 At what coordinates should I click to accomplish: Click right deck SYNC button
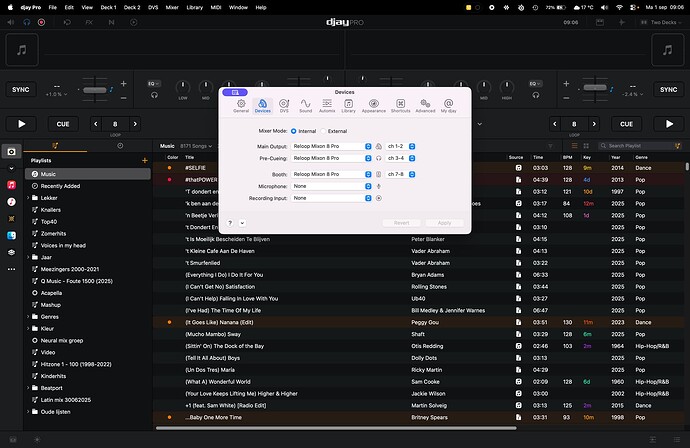click(668, 89)
